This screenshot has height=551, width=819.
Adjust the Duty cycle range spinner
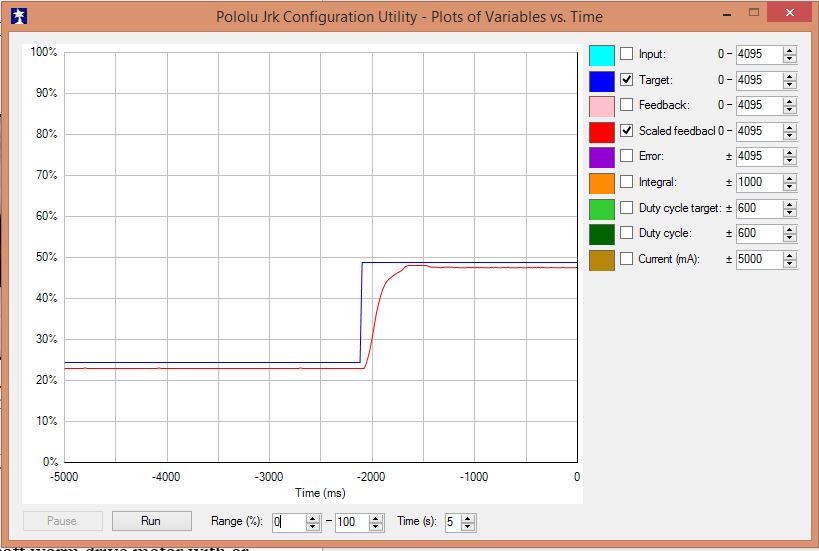click(790, 233)
